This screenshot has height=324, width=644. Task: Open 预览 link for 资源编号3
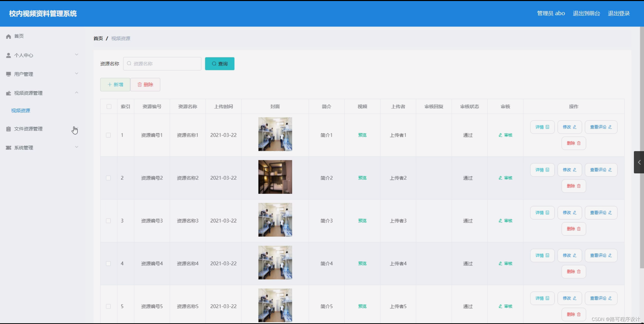[362, 220]
